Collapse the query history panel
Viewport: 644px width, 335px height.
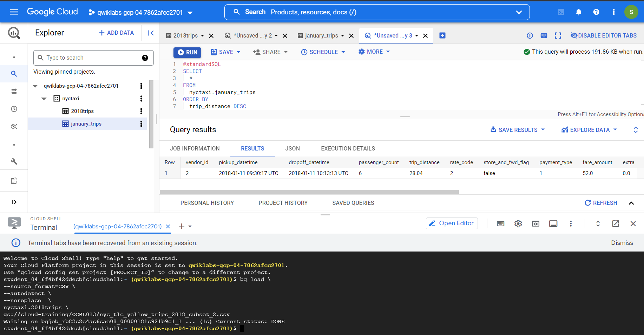[631, 203]
